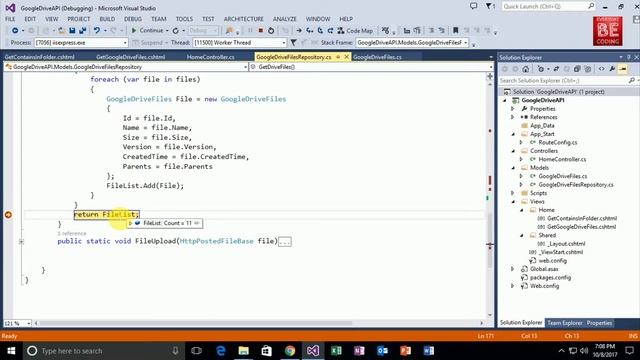640x360 pixels.
Task: Open the Process dropdown iisexpress.exe
Action: [81, 42]
